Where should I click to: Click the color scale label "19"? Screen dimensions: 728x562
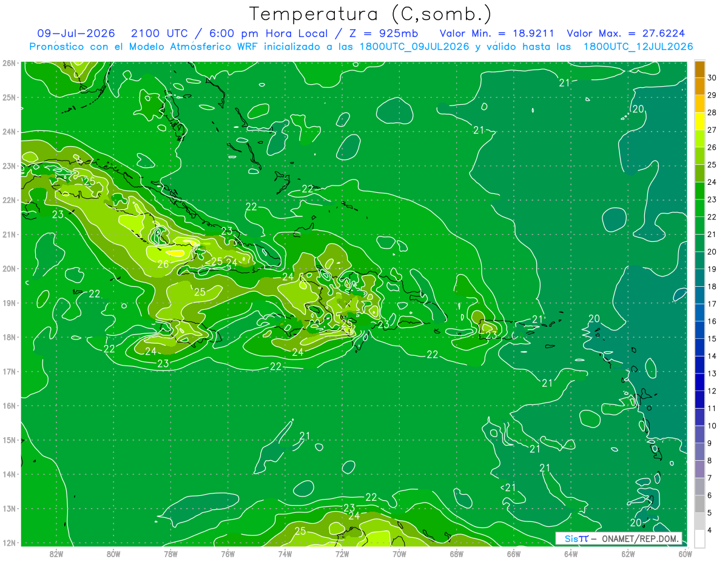point(712,269)
